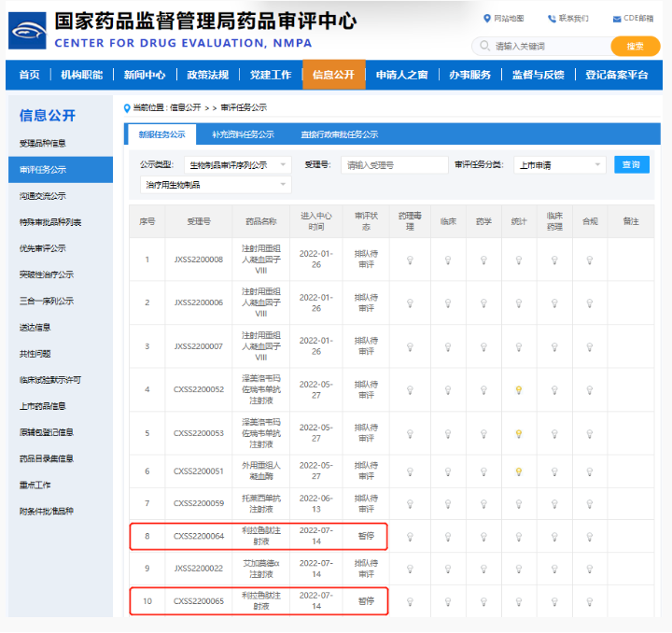Switch to the 新报任务公示 tab
The image size is (672, 633).
tap(162, 134)
